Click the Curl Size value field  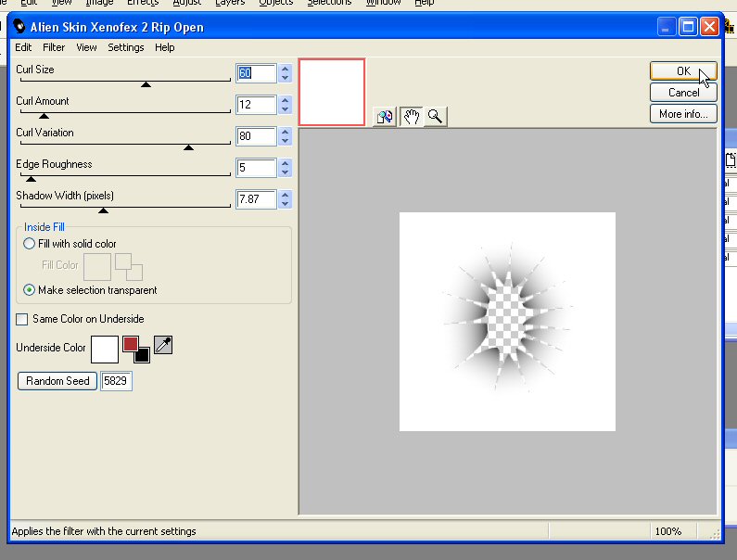click(256, 73)
